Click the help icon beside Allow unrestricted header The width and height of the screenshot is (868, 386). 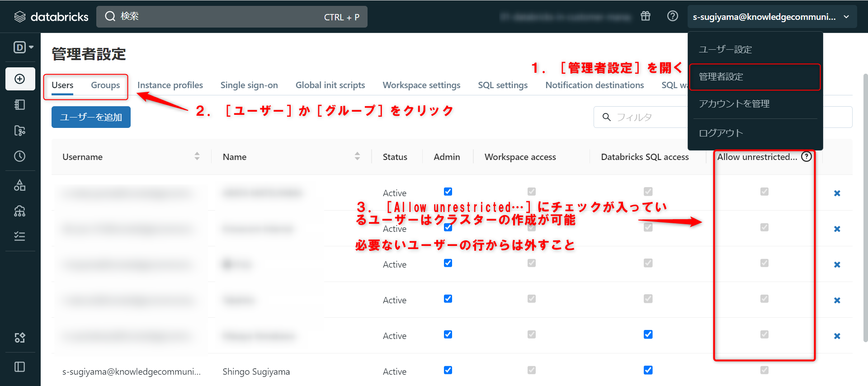click(807, 156)
